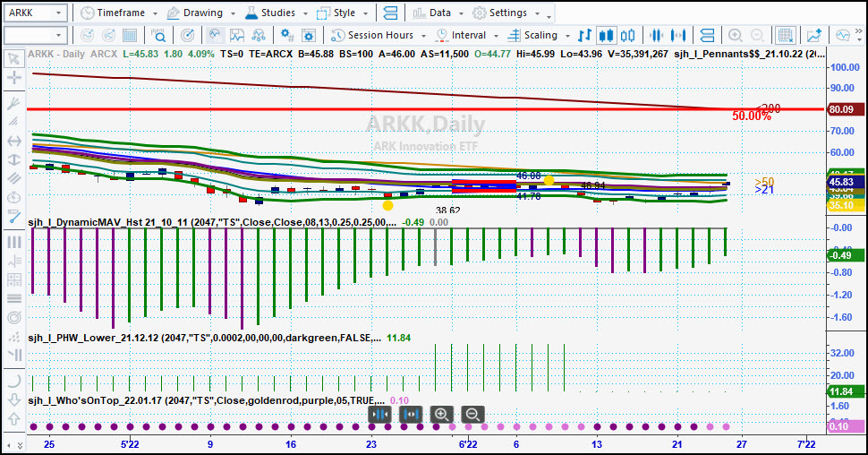
Task: Toggle the highlighted analysis chart bubble icon
Action: [215, 36]
